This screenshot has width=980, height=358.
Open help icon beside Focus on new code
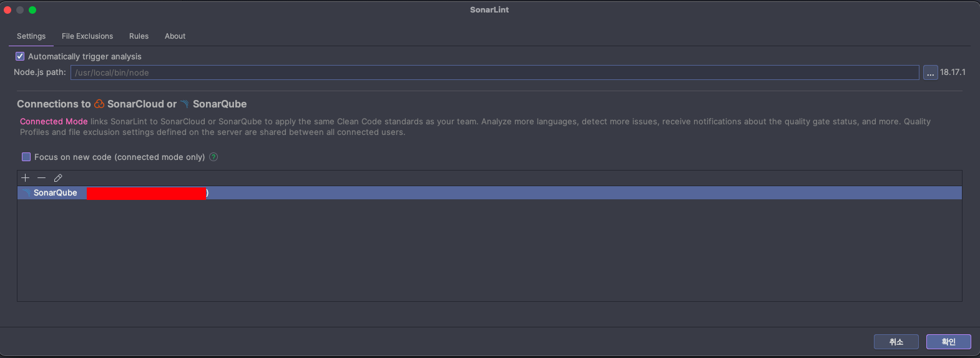pos(213,157)
